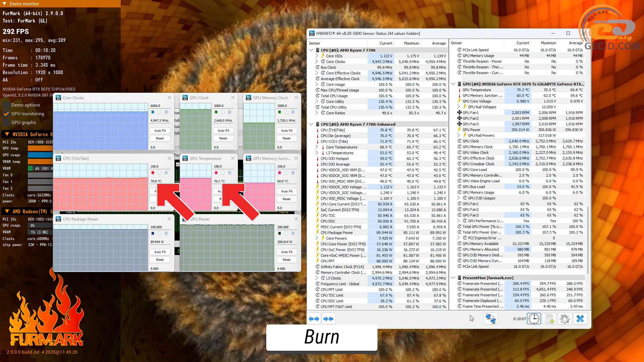Open the remote network monitoring icon in HWiNFO
Viewport: 644px width, 362px height.
[490, 319]
